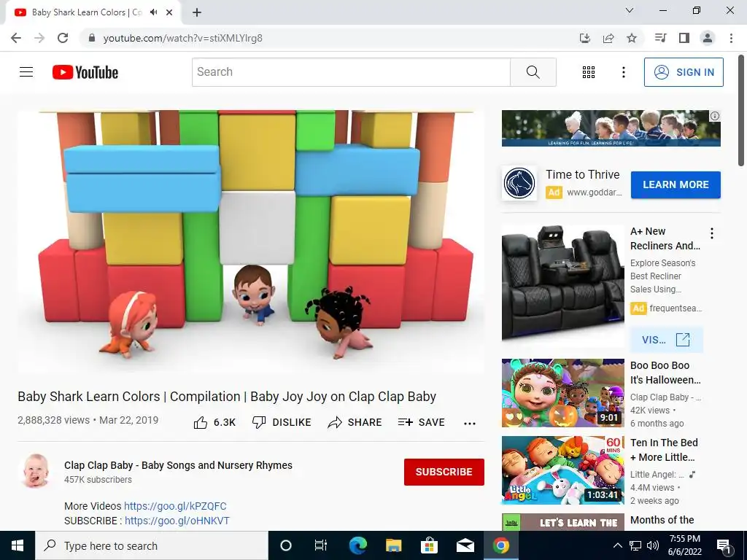Click the install app icon in address bar

tap(585, 38)
